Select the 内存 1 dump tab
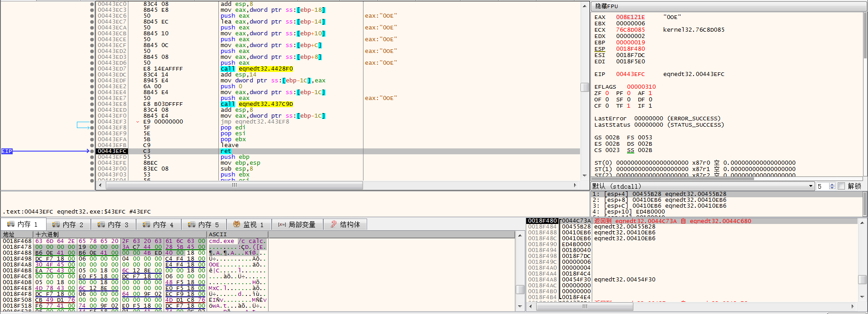The width and height of the screenshot is (868, 314). pos(23,224)
